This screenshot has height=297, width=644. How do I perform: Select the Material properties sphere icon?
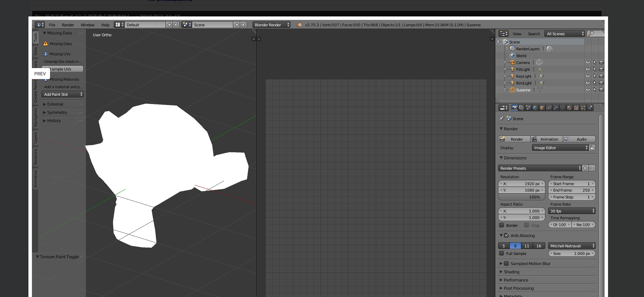569,108
